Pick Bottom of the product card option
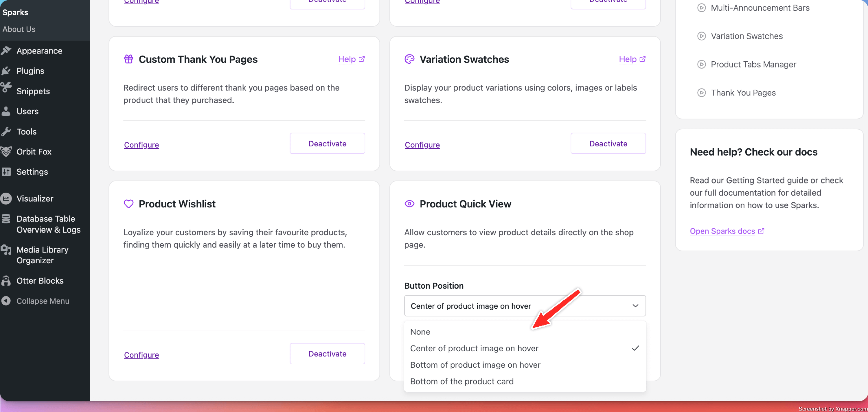Image resolution: width=868 pixels, height=412 pixels. click(x=461, y=381)
